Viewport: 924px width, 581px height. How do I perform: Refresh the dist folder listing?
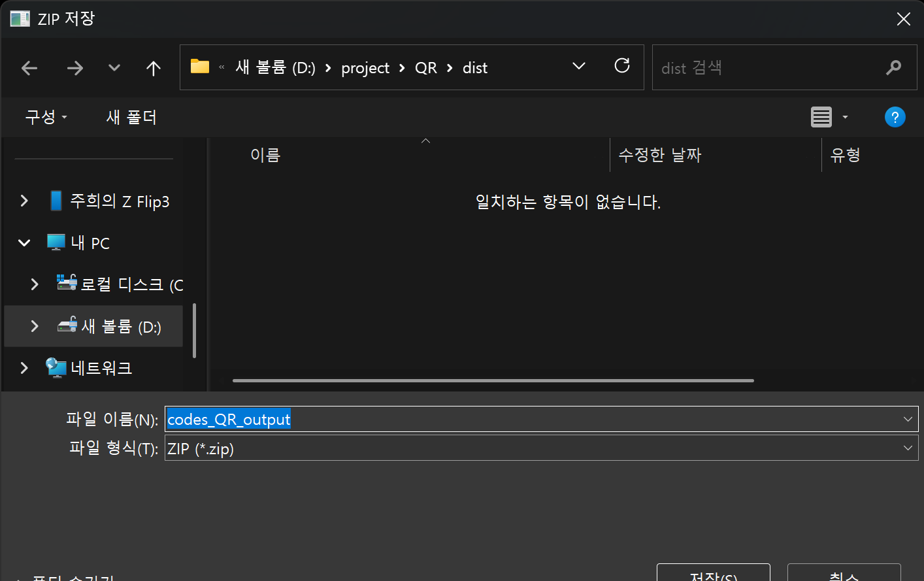coord(622,66)
